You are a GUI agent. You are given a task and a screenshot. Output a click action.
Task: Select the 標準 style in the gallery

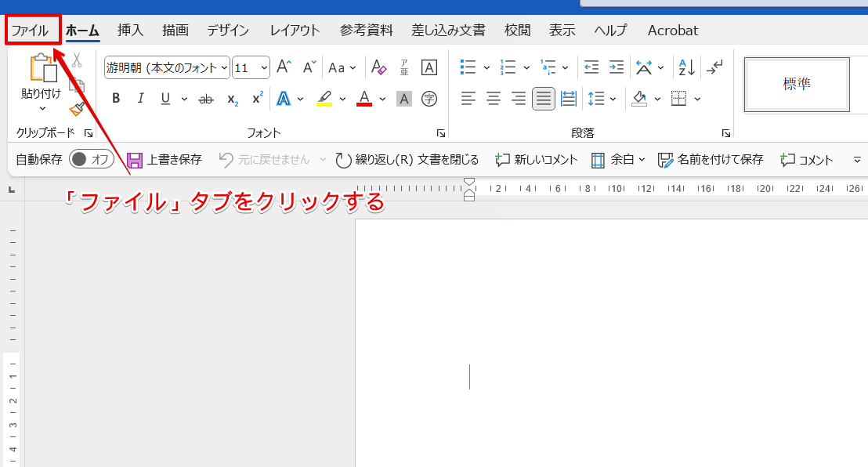click(x=797, y=84)
